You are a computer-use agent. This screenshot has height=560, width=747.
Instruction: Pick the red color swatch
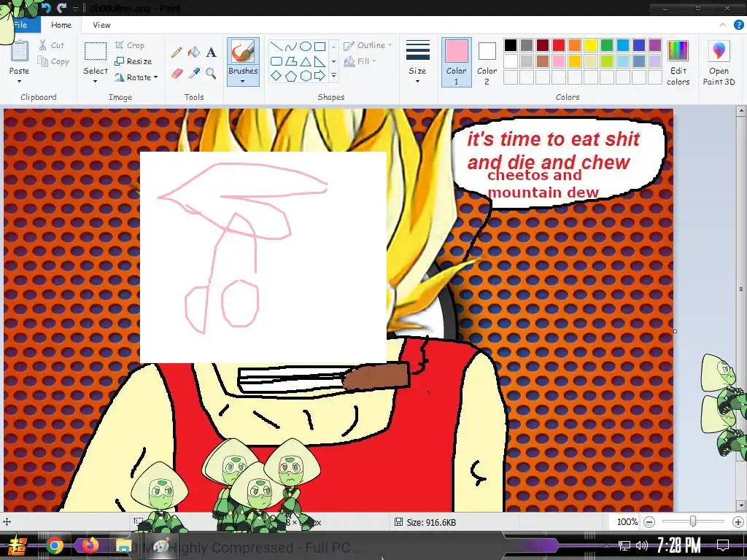click(x=558, y=44)
